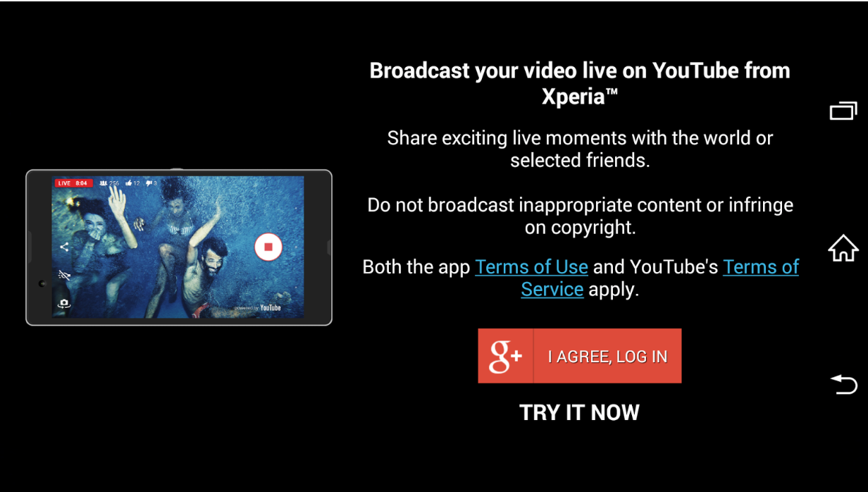Click the powered by YouTube logo
This screenshot has width=868, height=492.
(257, 307)
